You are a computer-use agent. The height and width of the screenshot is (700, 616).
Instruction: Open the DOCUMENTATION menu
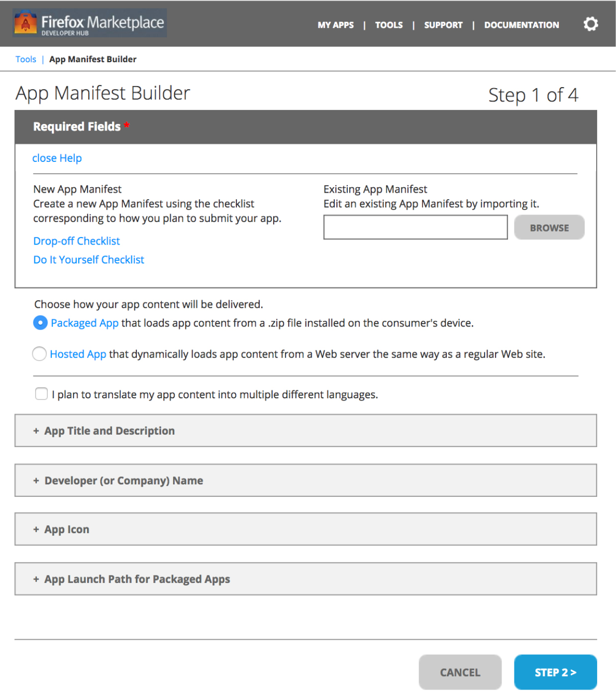coord(521,25)
